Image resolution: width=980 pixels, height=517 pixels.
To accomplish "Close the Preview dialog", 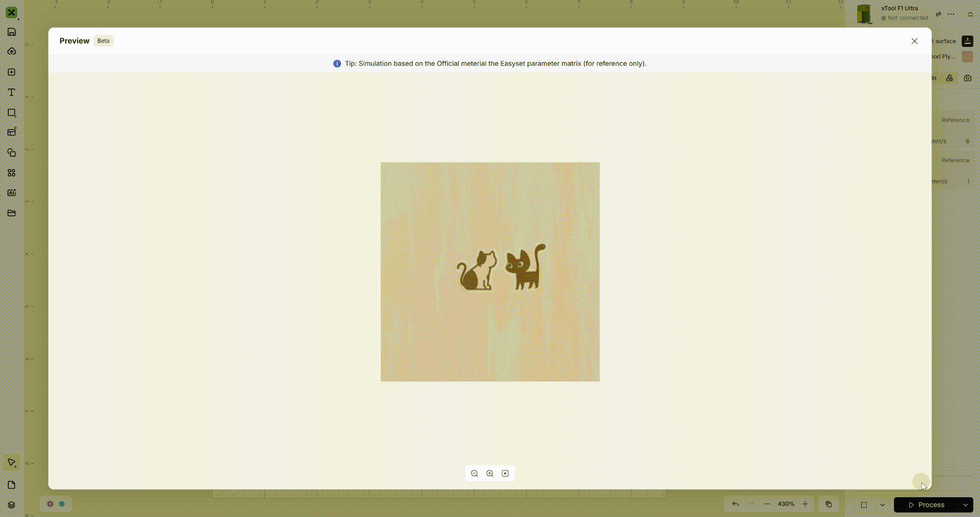I will [914, 41].
